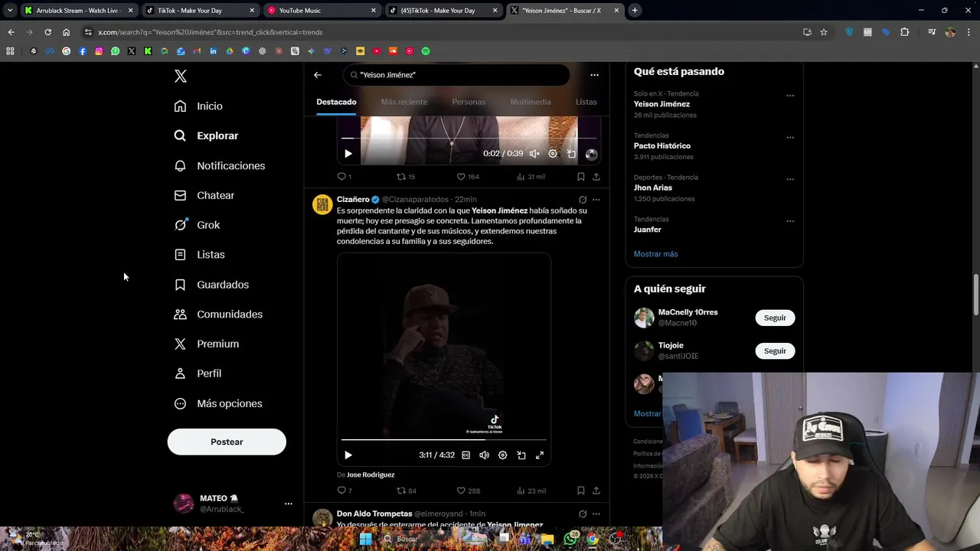Switch to the Más reciente tab
This screenshot has height=551, width=980.
(x=404, y=102)
